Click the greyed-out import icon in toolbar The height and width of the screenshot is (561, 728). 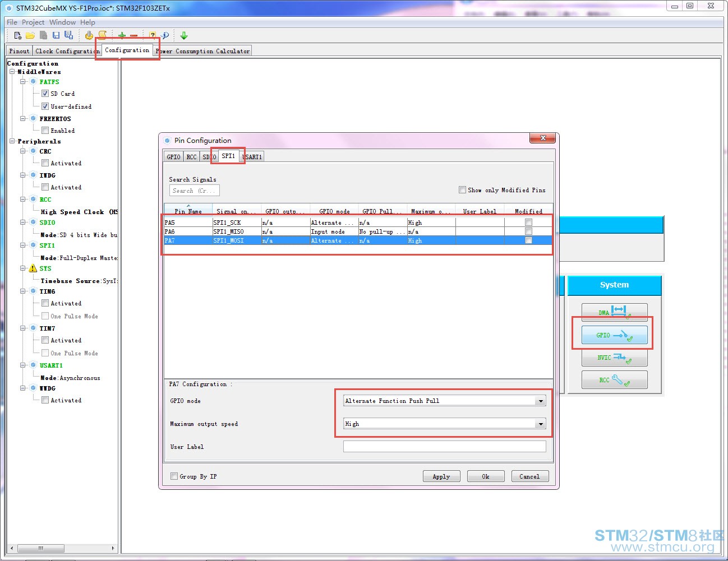43,35
